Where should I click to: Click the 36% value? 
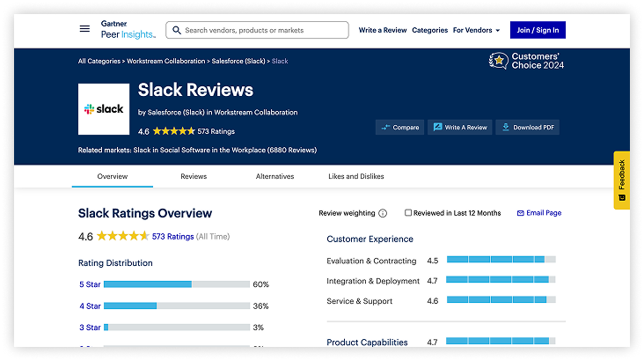point(260,306)
